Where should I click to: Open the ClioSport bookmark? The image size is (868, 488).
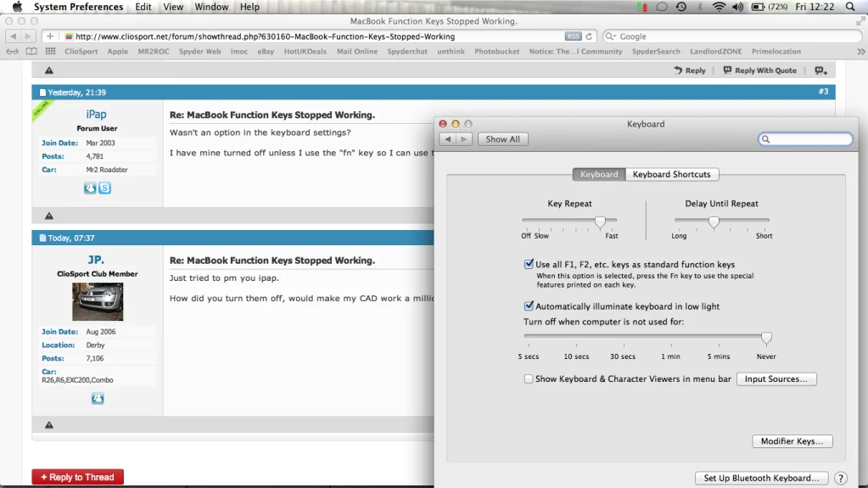81,52
